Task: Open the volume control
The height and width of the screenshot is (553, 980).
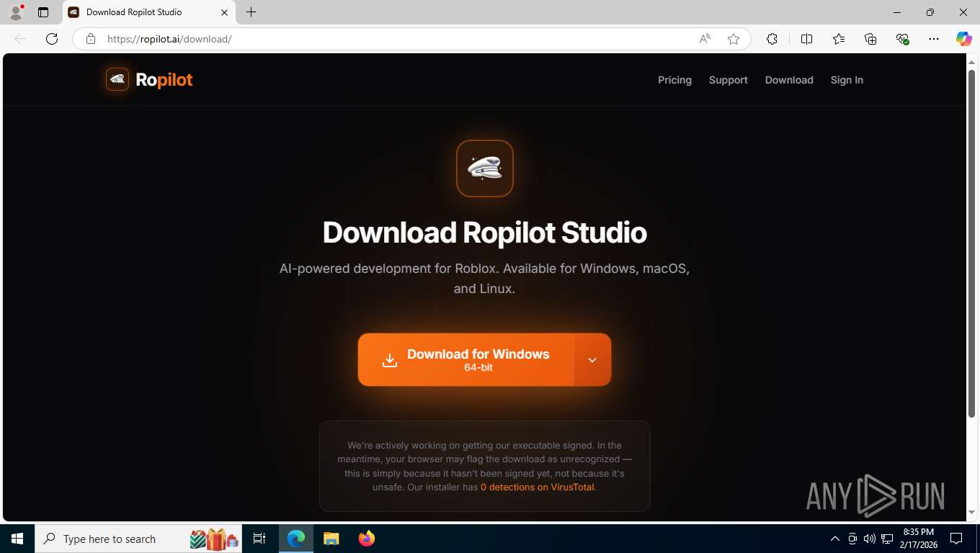Action: pyautogui.click(x=870, y=539)
